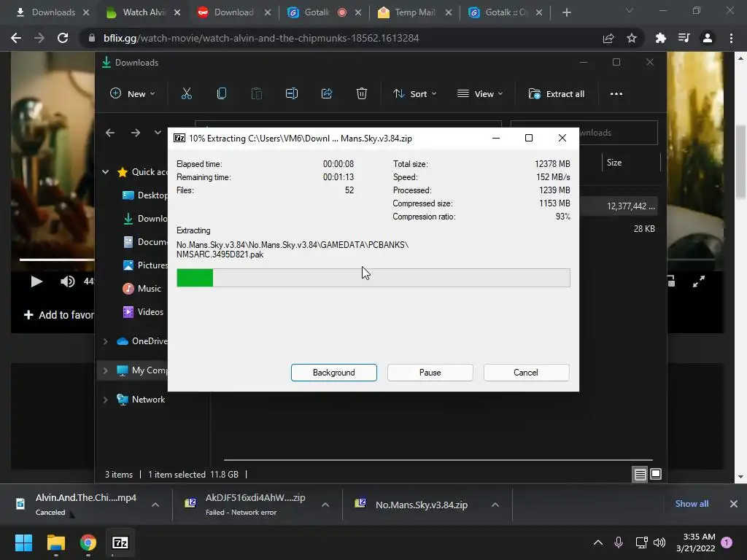747x560 pixels.
Task: Open Chrome media control icon
Action: [x=684, y=38]
